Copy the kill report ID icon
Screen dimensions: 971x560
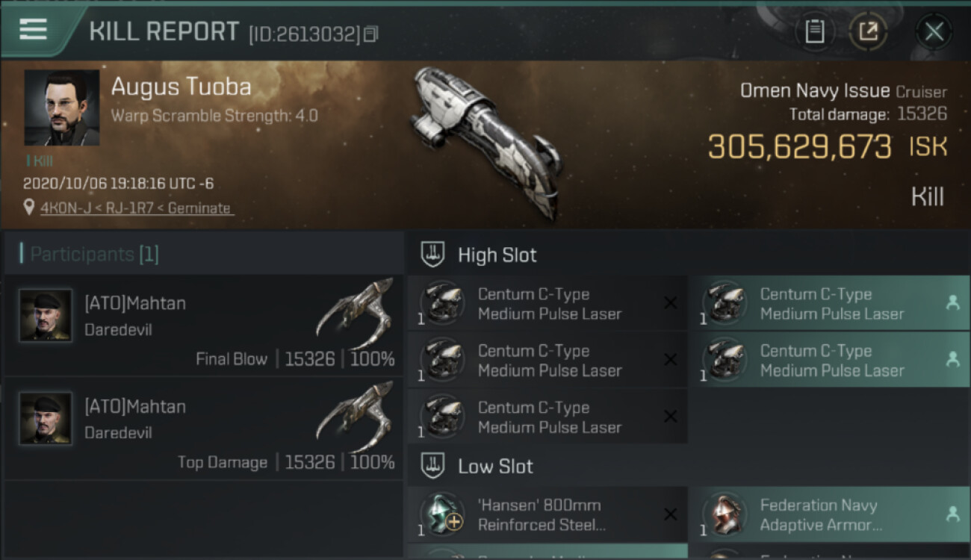[371, 34]
